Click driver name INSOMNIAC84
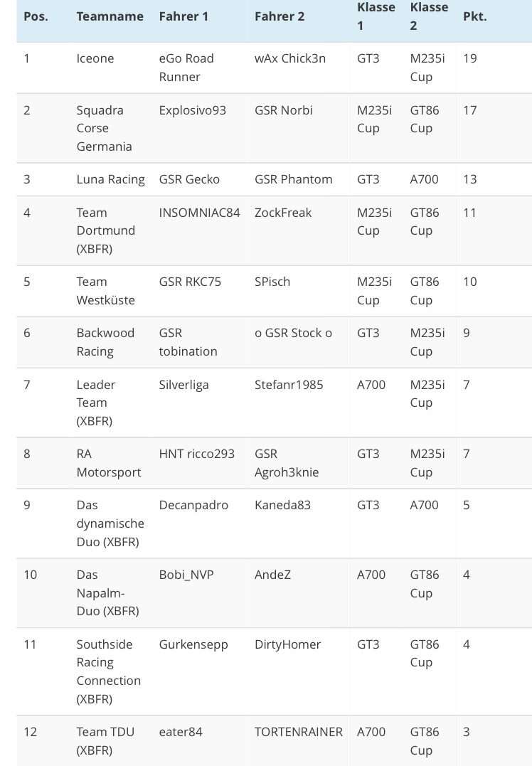The width and height of the screenshot is (532, 766). pyautogui.click(x=199, y=213)
